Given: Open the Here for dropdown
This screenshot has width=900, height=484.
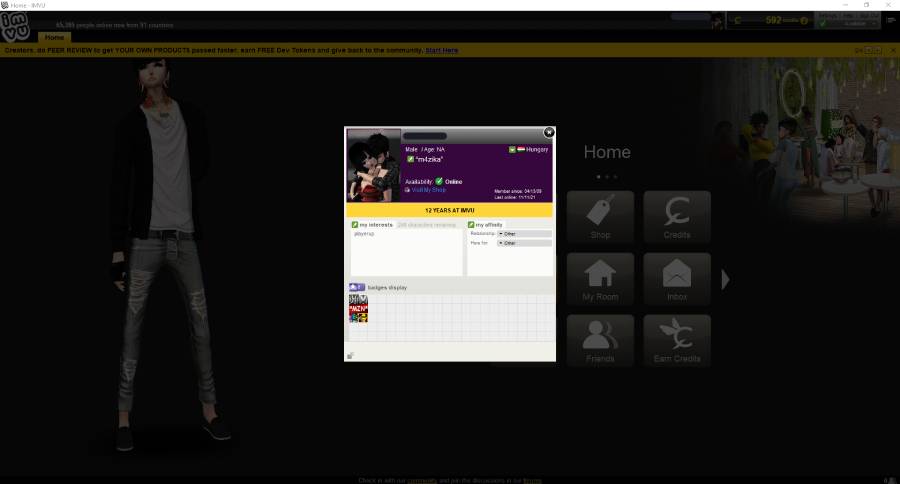Looking at the screenshot, I should (x=524, y=243).
